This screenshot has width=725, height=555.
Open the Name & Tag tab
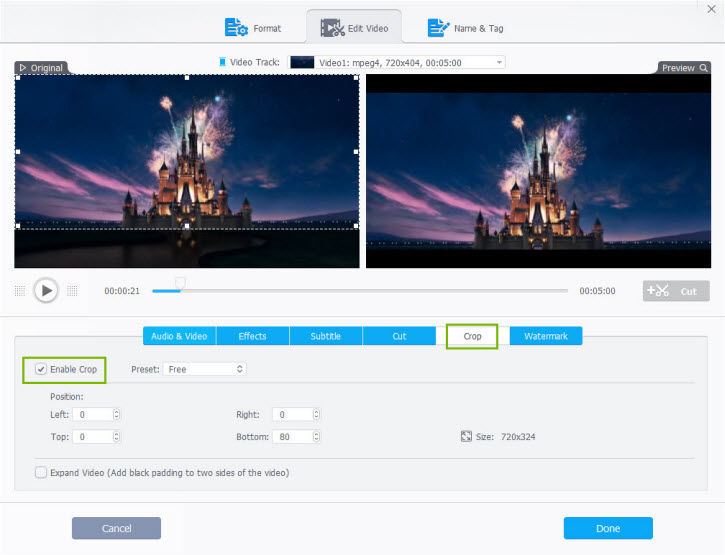click(465, 28)
